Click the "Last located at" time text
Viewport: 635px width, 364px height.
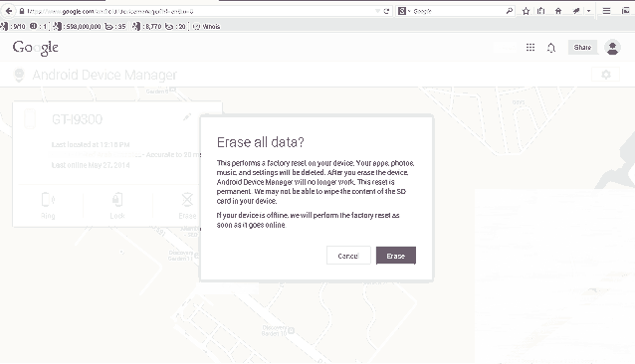91,145
